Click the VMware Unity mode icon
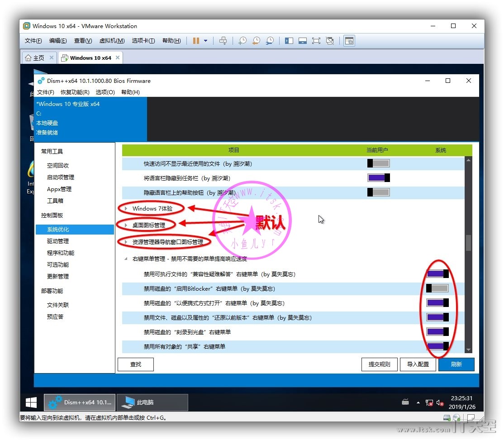This screenshot has width=504, height=441. (330, 41)
